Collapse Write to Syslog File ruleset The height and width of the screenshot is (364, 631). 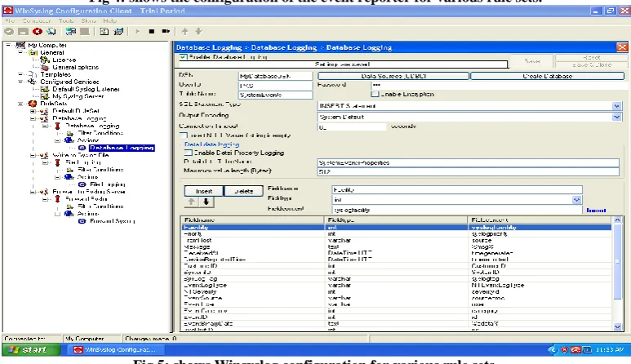point(33,155)
